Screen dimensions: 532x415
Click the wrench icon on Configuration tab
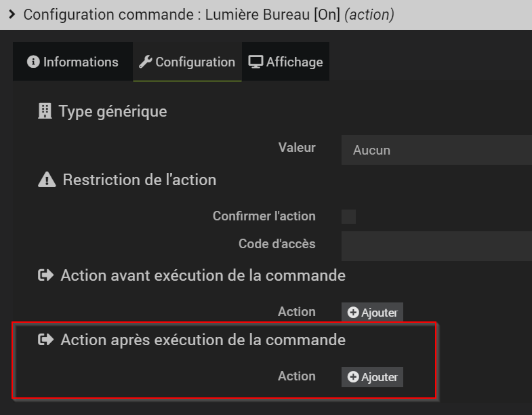click(x=145, y=62)
